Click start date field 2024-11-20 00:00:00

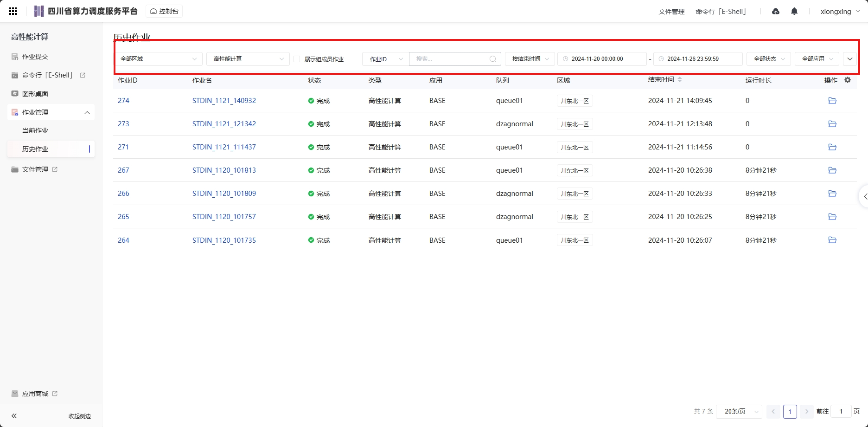(x=602, y=59)
